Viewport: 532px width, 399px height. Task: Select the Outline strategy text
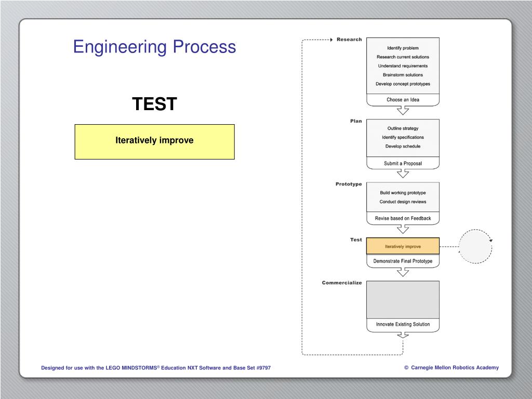tap(403, 128)
